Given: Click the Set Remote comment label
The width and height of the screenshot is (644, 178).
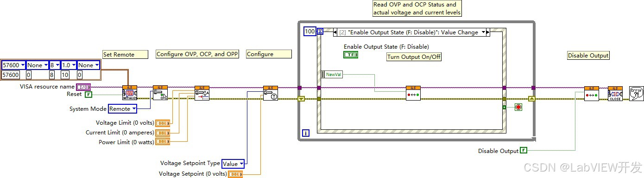Looking at the screenshot, I should tap(125, 54).
